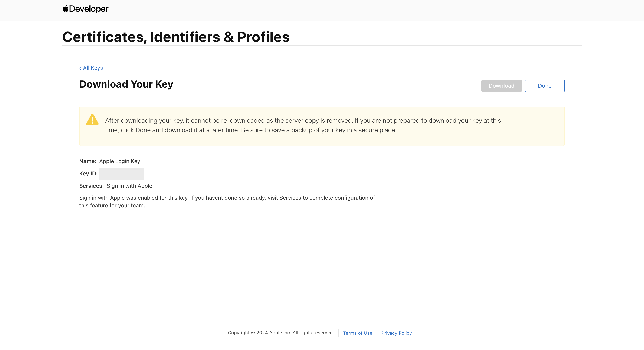Viewport: 644px width, 350px height.
Task: Click the key re-download warning message text
Action: point(303,125)
